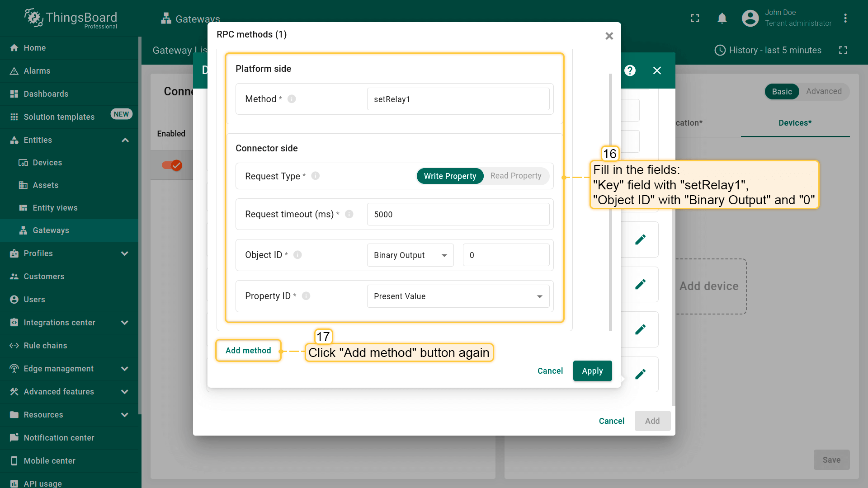Image resolution: width=868 pixels, height=488 pixels.
Task: Click the notifications bell icon
Action: click(x=722, y=18)
